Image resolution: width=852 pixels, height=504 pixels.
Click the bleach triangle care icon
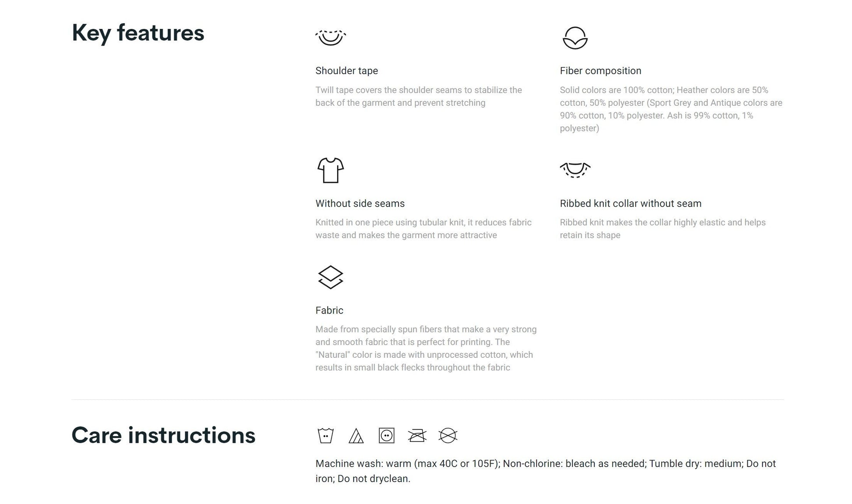click(x=356, y=436)
